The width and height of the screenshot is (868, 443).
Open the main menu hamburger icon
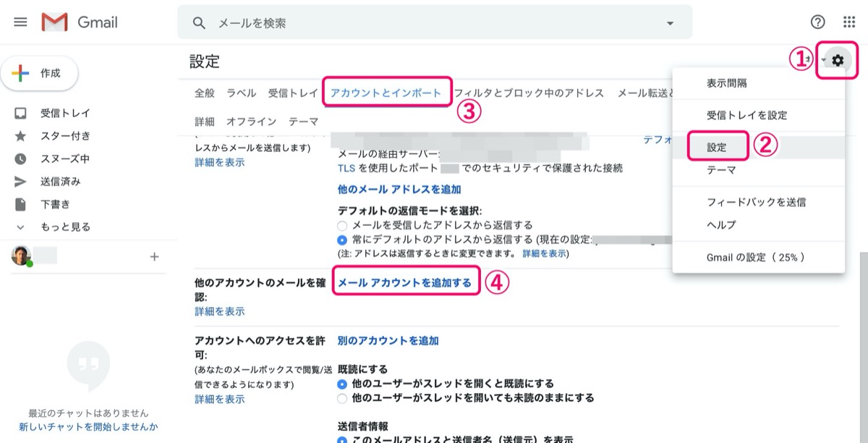click(20, 22)
